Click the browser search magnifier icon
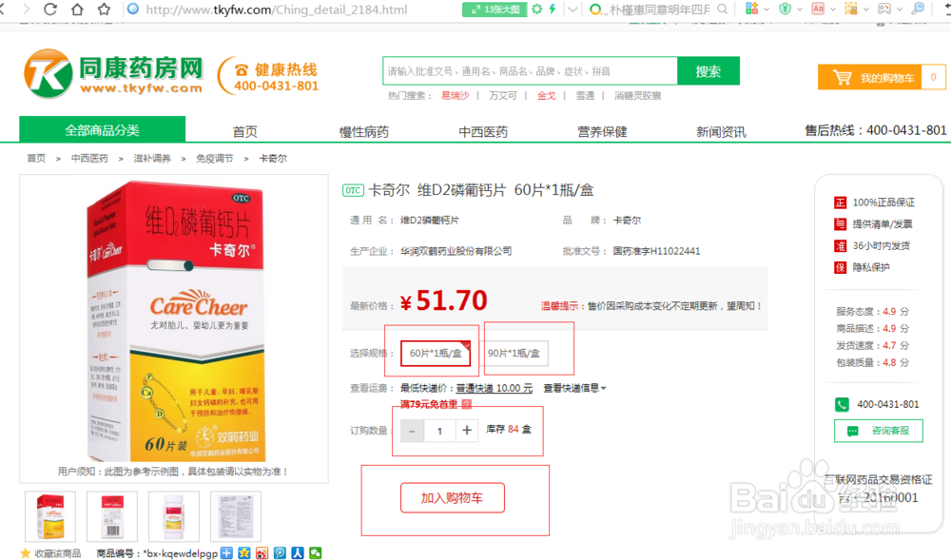 (x=722, y=10)
